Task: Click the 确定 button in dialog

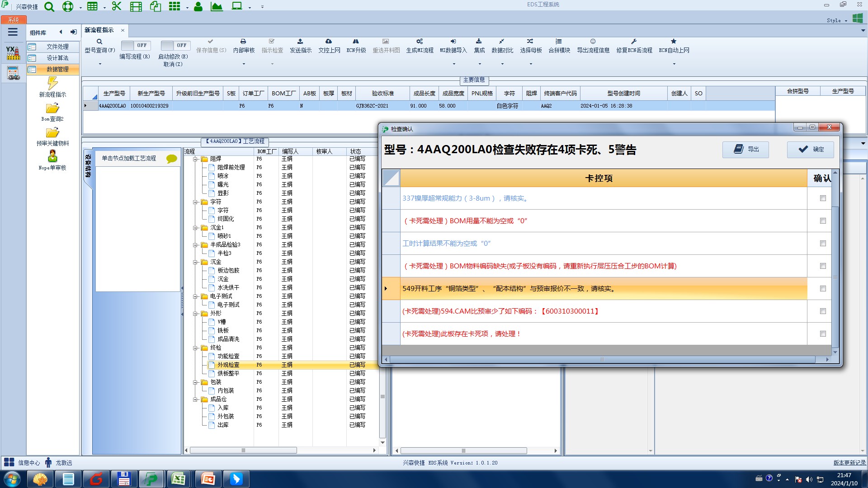Action: (x=811, y=150)
